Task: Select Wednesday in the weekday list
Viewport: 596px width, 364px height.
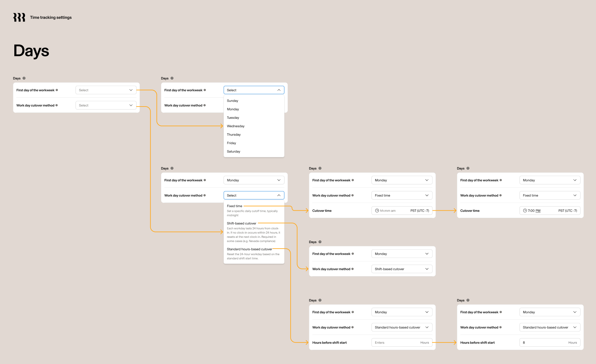Action: coord(254,126)
